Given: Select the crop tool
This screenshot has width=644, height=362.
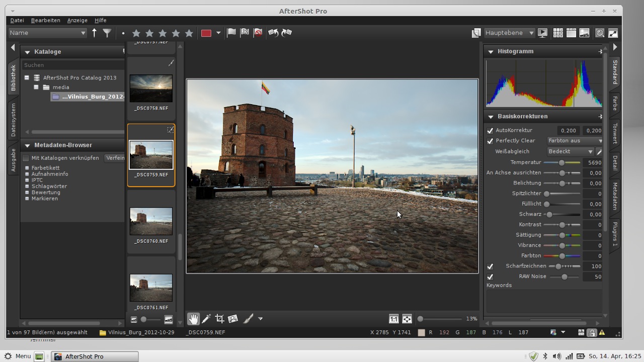Looking at the screenshot, I should pos(219,319).
